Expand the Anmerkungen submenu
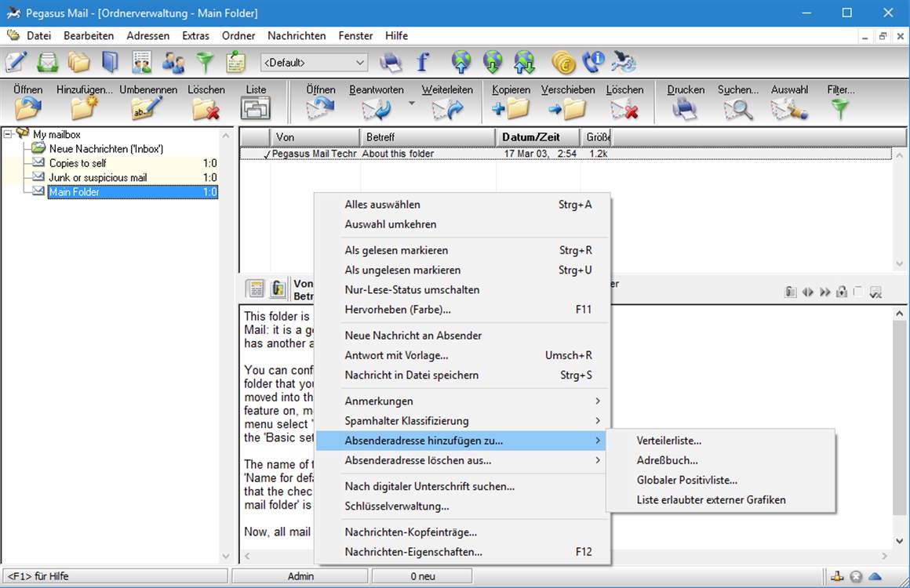Image resolution: width=910 pixels, height=588 pixels. point(463,401)
